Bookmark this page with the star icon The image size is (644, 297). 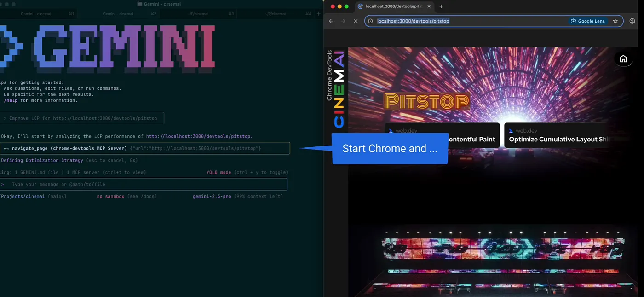coord(615,21)
